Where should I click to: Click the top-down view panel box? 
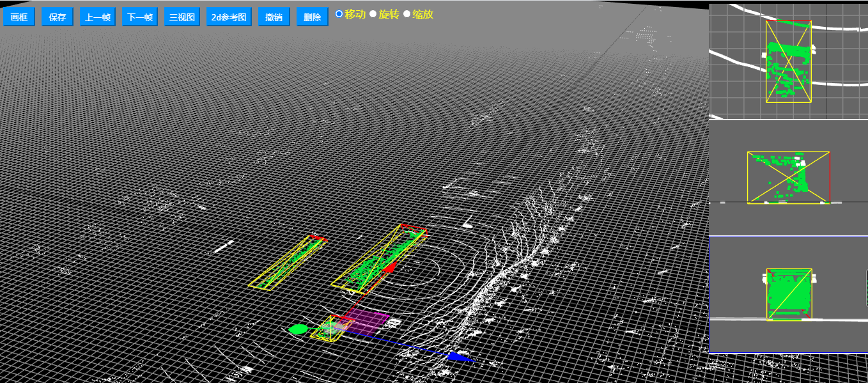coord(789,62)
